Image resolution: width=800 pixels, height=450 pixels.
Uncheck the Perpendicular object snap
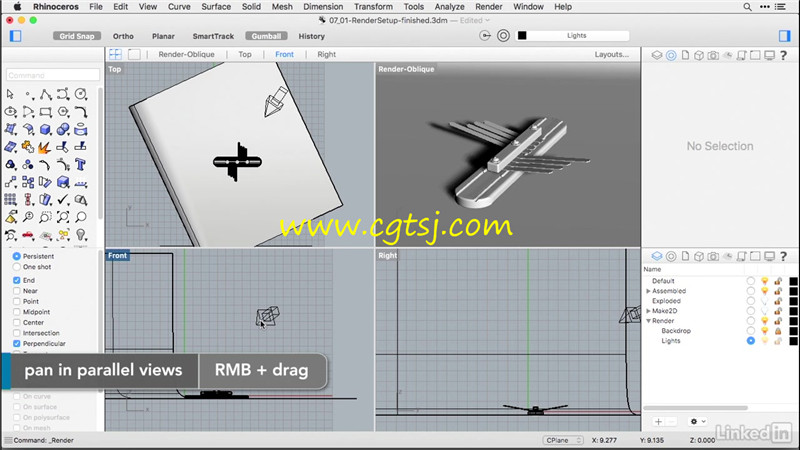[x=17, y=343]
